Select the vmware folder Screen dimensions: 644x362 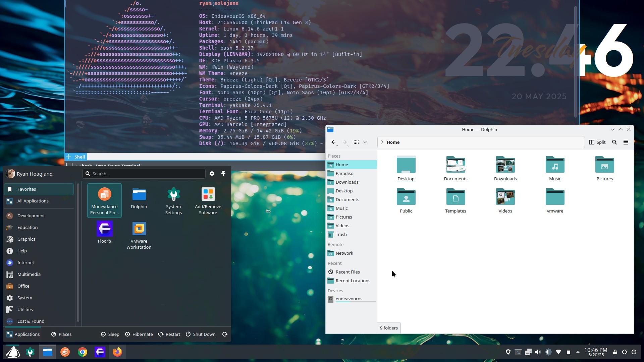pos(555,200)
